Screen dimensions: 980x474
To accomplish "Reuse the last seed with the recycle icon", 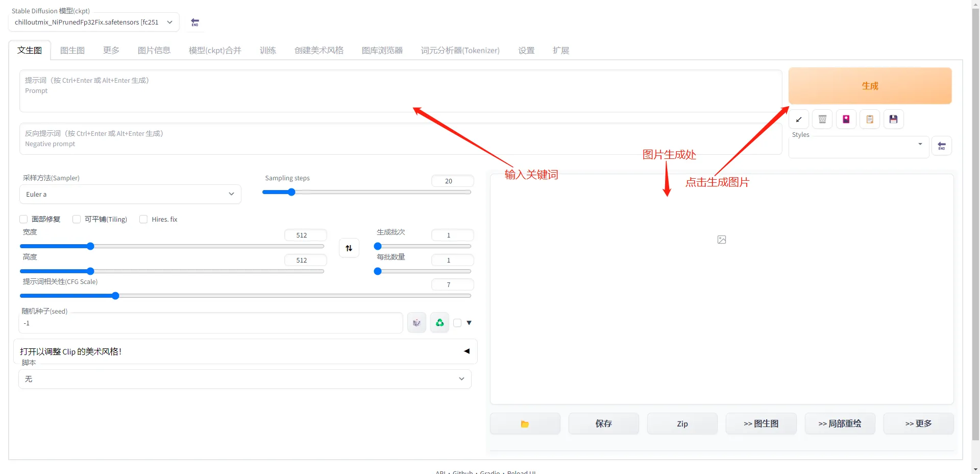I will coord(439,323).
